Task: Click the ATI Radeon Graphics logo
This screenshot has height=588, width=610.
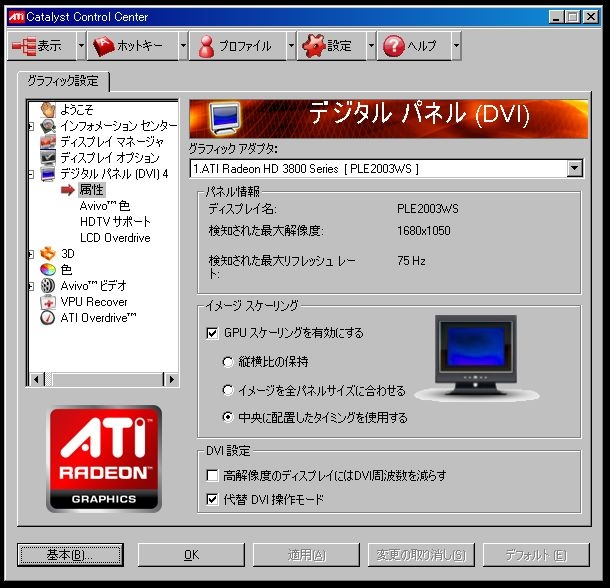Action: tap(104, 458)
